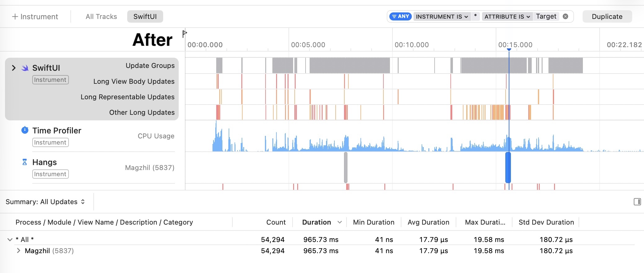This screenshot has height=273, width=644.
Task: Sort by Std Dev Duration column
Action: click(x=546, y=222)
